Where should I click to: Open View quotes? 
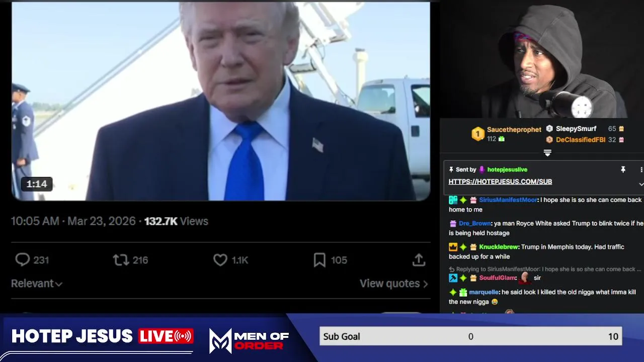tap(393, 284)
